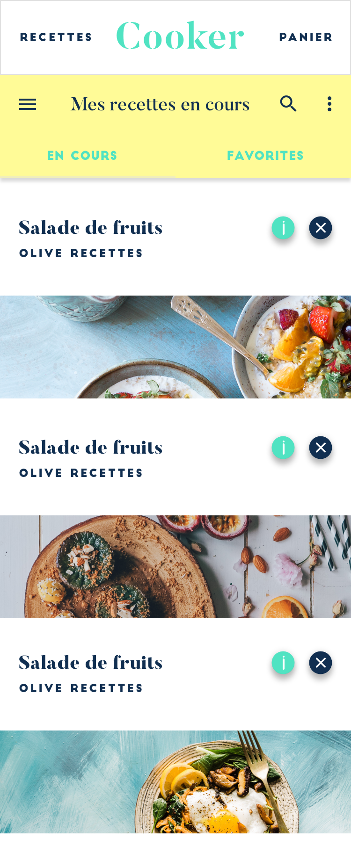Select Olive Recettes under the second recipe
The width and height of the screenshot is (351, 868).
[81, 473]
